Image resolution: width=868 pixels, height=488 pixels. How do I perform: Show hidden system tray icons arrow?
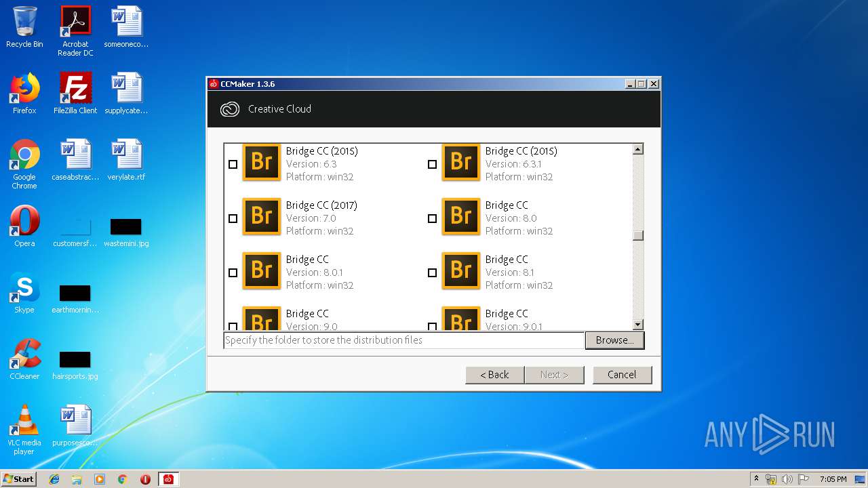point(757,479)
